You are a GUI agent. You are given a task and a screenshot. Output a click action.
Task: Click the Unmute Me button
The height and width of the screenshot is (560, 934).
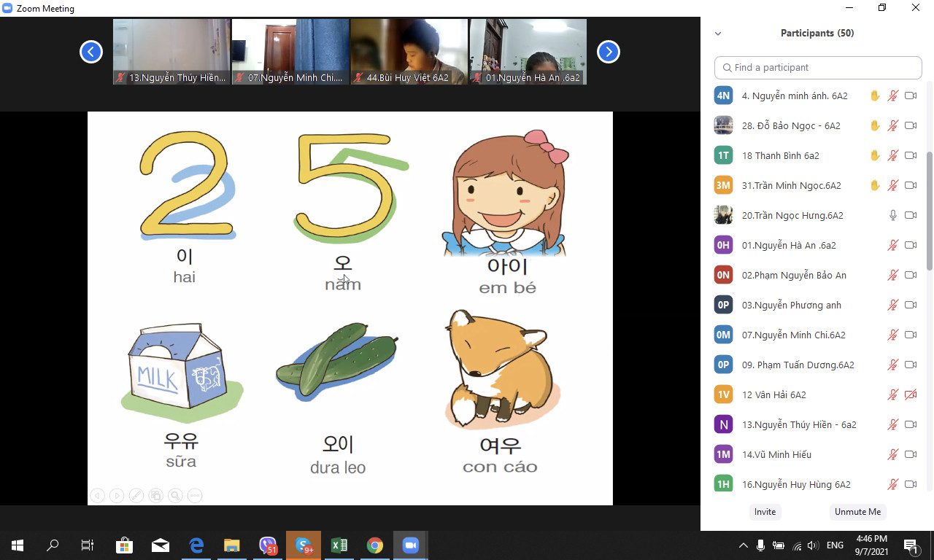pos(857,512)
